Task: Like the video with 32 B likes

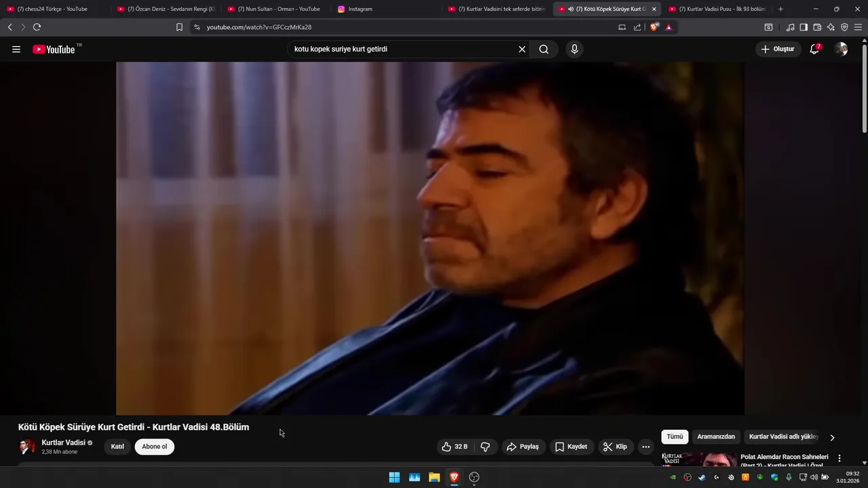Action: click(x=455, y=447)
